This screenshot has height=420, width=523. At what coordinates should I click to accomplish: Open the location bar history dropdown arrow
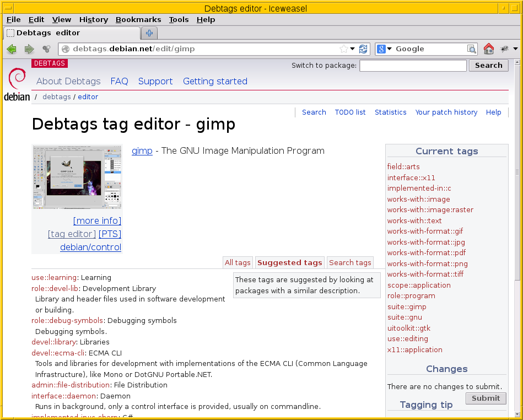click(352, 49)
